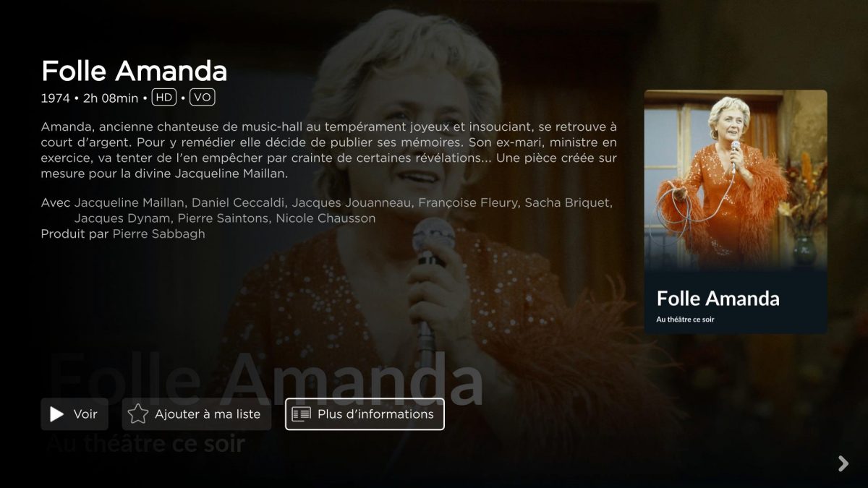Open the Plus d'informations button
868x488 pixels.
(x=365, y=414)
